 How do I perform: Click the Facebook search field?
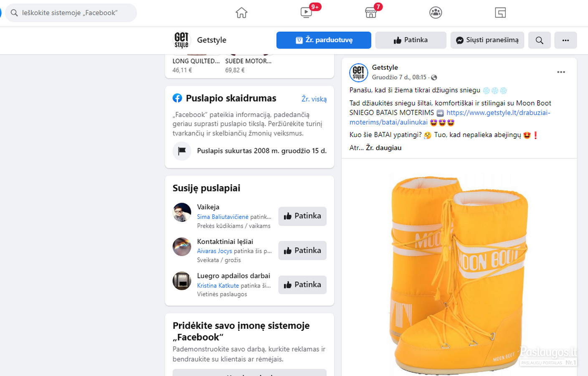[x=71, y=13]
